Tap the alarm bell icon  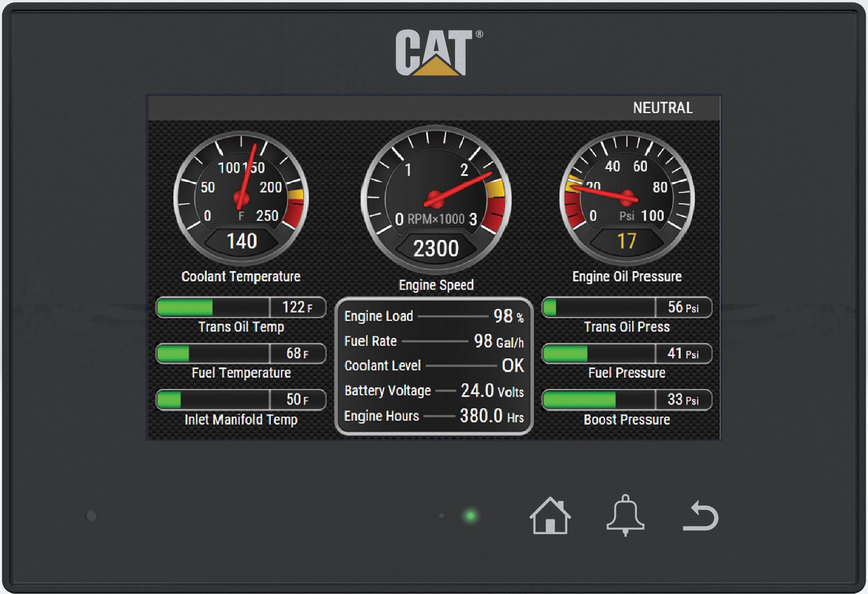coord(625,515)
